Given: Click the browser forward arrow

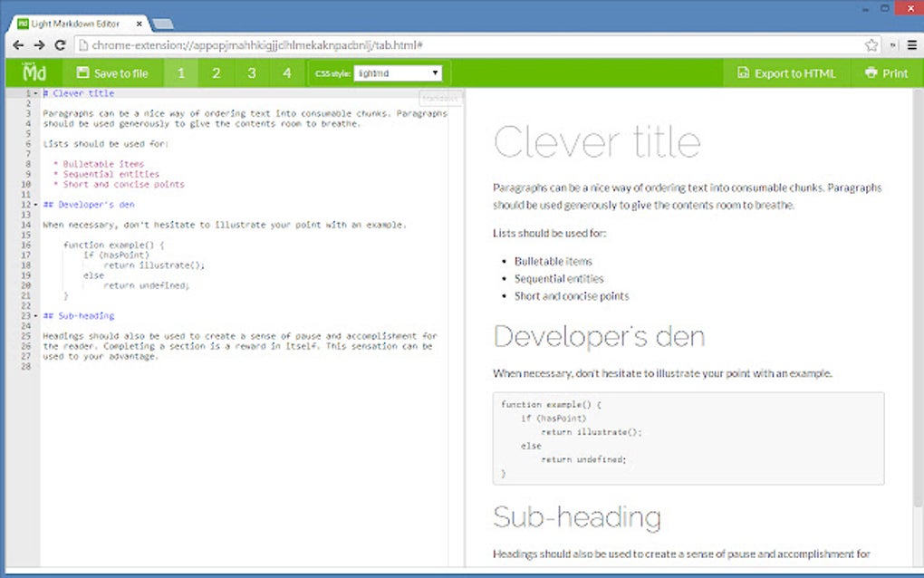Looking at the screenshot, I should (x=39, y=43).
